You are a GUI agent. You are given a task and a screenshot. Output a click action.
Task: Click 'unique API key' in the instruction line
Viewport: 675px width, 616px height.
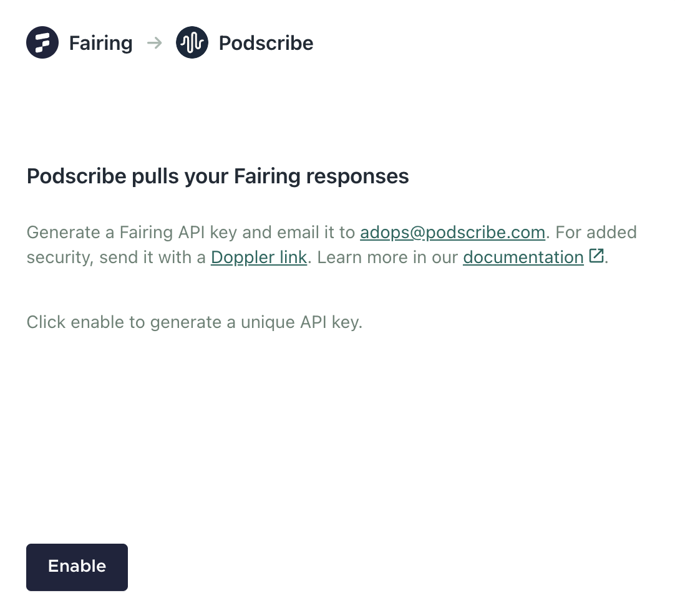pos(301,322)
